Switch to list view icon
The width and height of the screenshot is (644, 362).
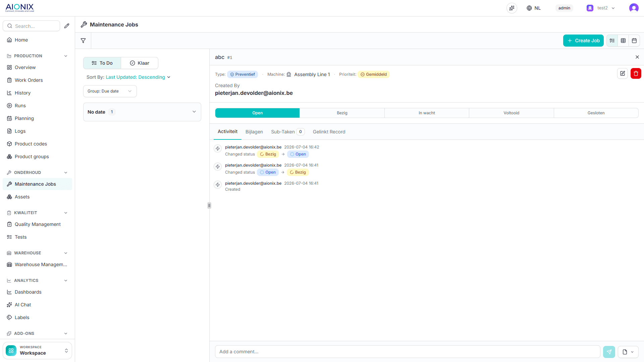(x=612, y=41)
